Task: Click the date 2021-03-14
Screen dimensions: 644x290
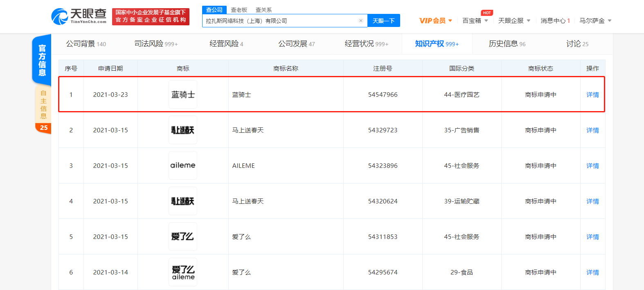Action: (x=110, y=272)
